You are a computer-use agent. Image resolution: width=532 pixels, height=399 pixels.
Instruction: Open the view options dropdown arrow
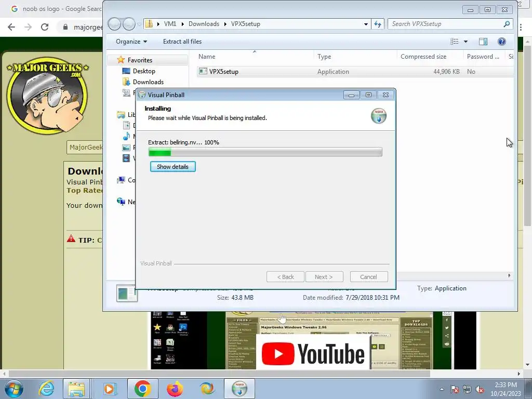tap(465, 42)
